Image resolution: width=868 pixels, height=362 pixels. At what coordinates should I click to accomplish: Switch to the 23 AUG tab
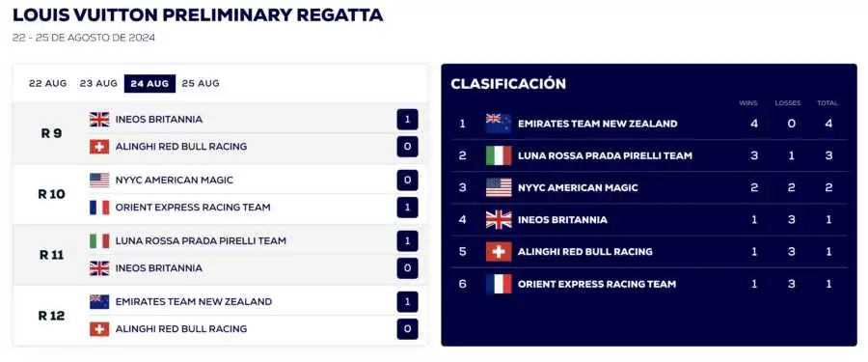(x=98, y=83)
